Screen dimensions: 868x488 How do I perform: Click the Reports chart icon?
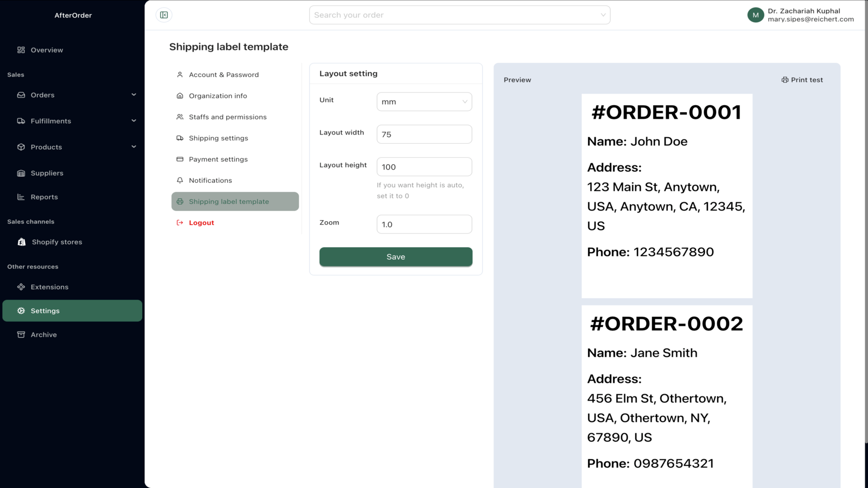tap(21, 197)
